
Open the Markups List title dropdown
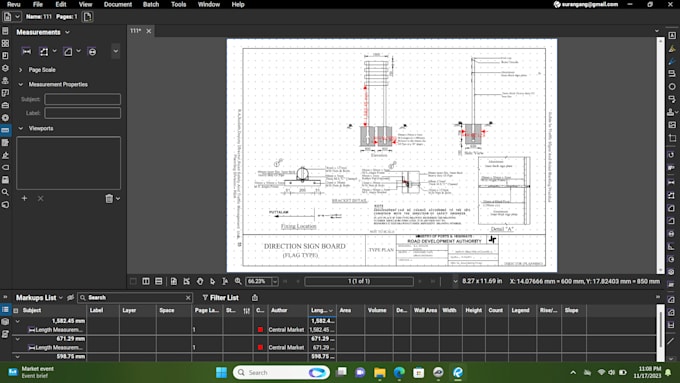[61, 298]
